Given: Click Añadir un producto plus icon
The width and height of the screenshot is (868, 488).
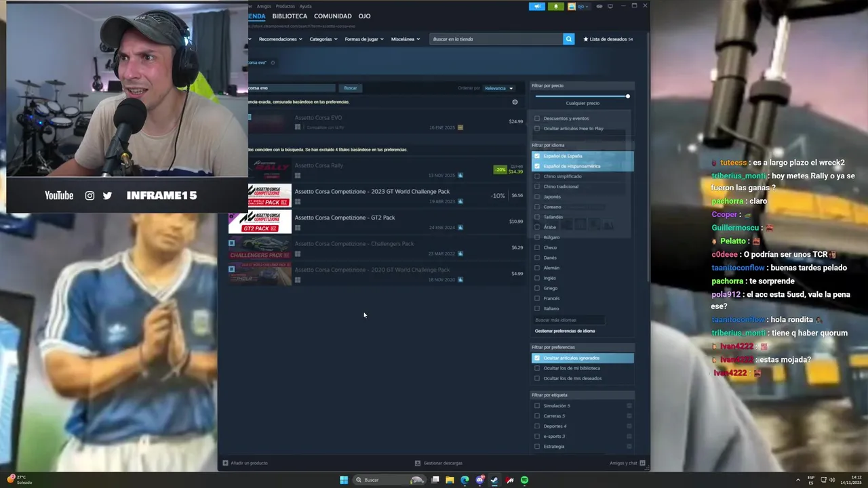Looking at the screenshot, I should (x=225, y=463).
